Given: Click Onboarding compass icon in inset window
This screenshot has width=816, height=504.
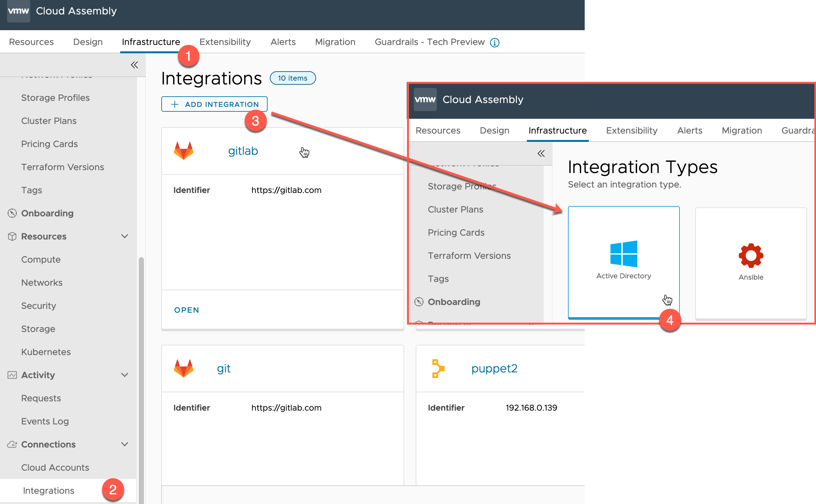Looking at the screenshot, I should [x=419, y=302].
